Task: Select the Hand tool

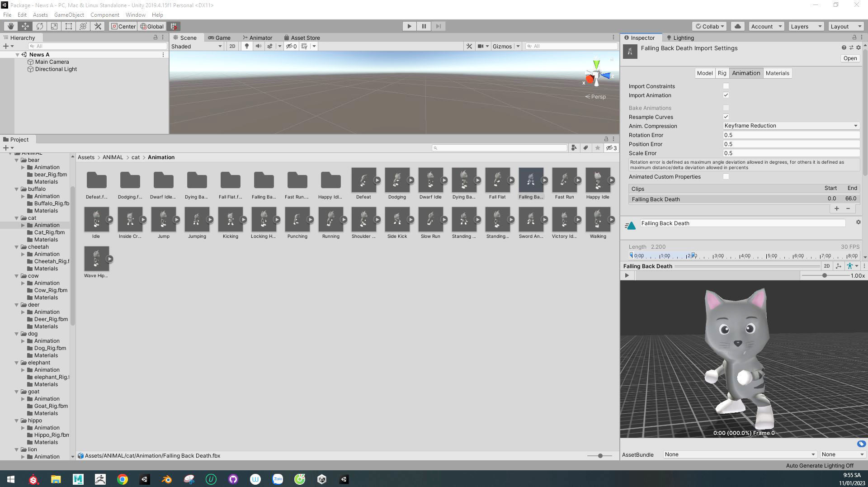Action: (10, 26)
